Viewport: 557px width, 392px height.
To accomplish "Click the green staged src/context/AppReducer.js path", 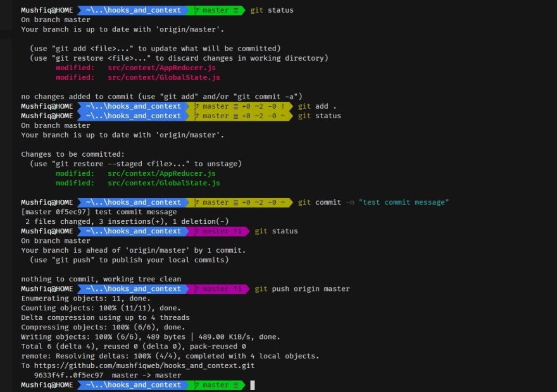I will coord(161,173).
